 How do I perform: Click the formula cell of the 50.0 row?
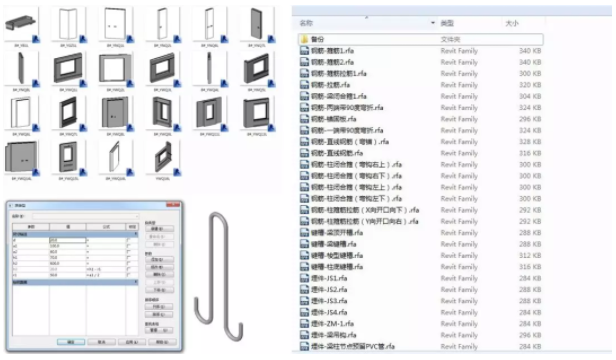coord(106,275)
